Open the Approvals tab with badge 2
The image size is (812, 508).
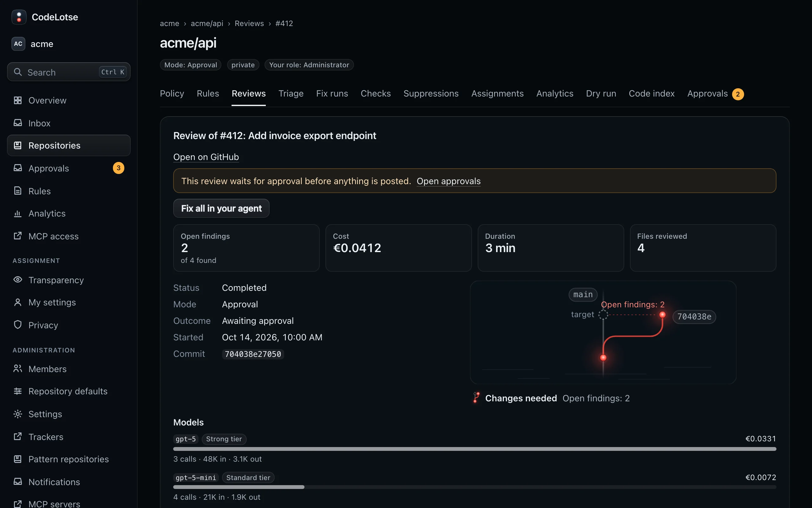[715, 94]
